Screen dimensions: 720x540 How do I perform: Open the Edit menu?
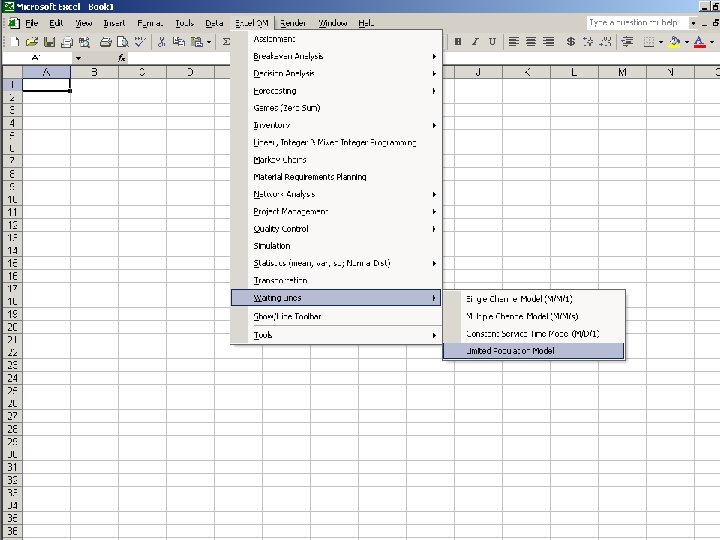click(x=56, y=23)
